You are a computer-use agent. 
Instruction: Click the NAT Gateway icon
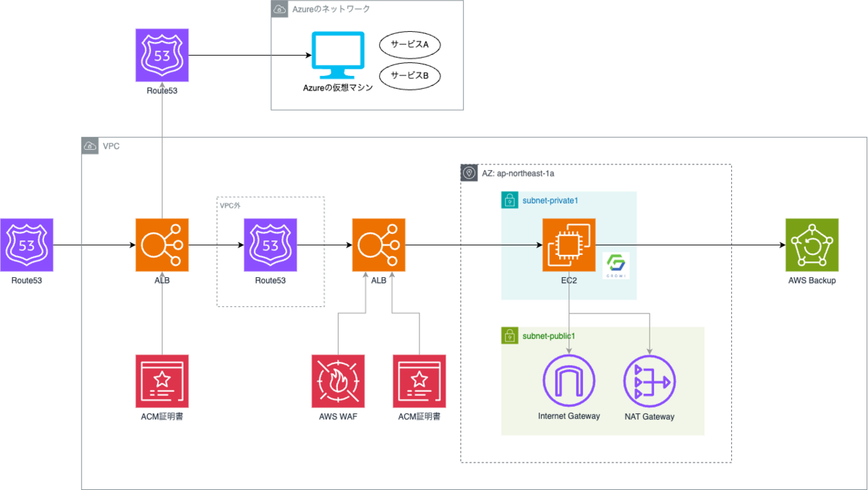pos(649,381)
